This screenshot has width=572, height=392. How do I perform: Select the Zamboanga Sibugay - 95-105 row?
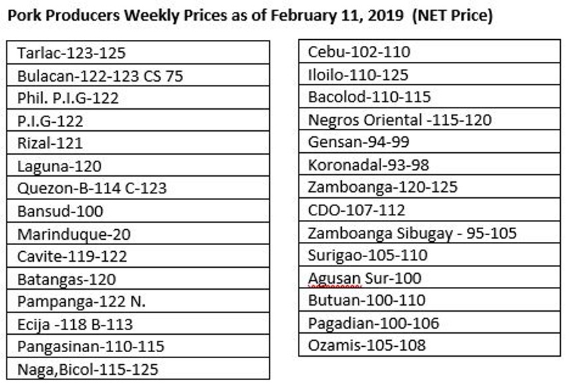coord(412,233)
